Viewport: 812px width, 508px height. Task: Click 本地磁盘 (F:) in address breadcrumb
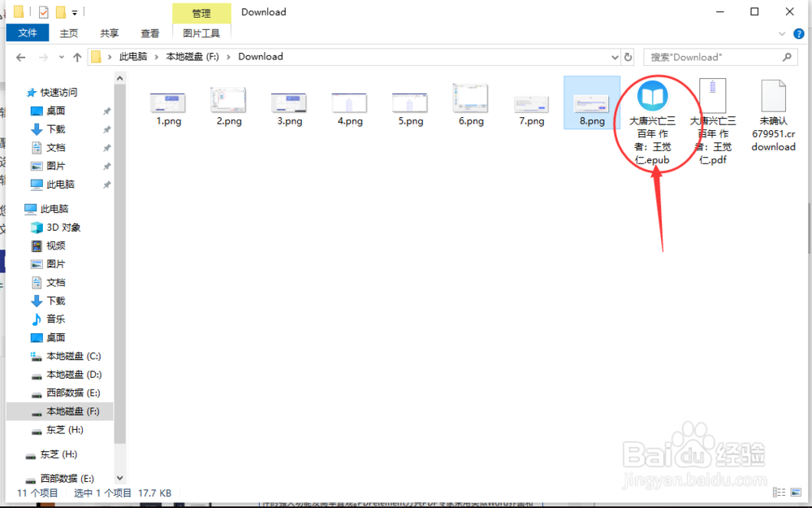point(192,57)
